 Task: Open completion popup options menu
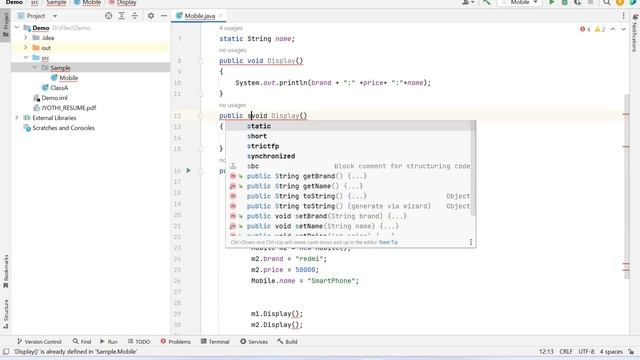click(x=471, y=242)
